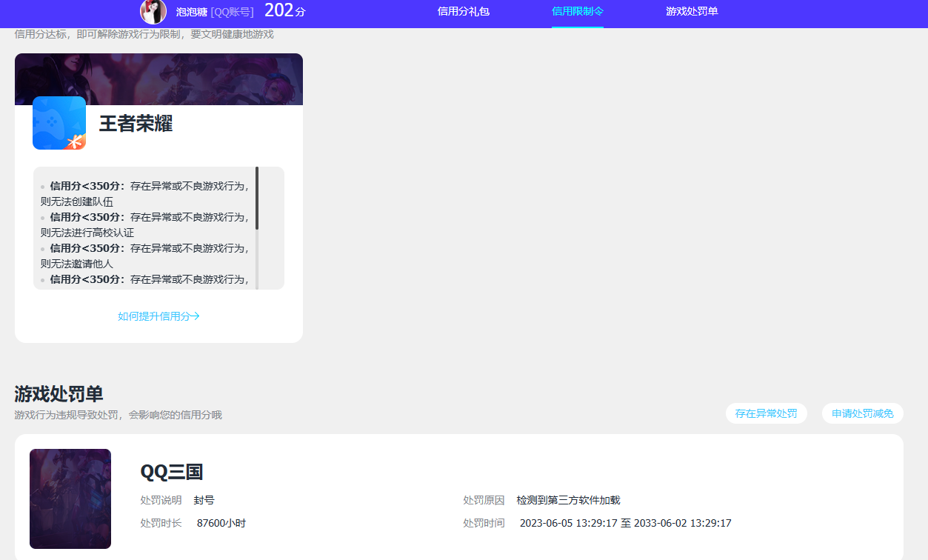928x560 pixels.
Task: Click the 申请处罚减免 button
Action: click(863, 413)
